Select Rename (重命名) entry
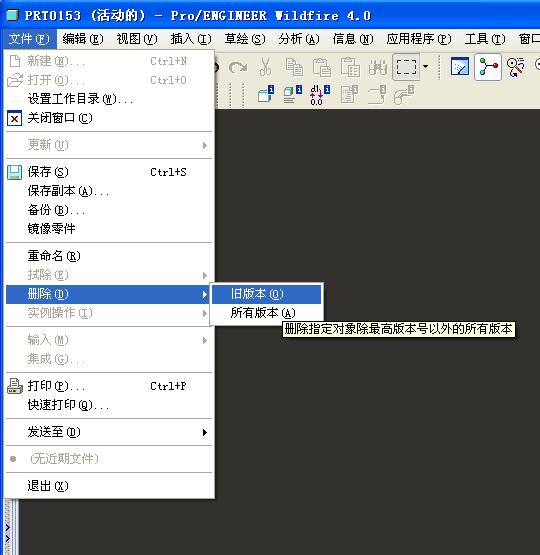 coord(110,256)
